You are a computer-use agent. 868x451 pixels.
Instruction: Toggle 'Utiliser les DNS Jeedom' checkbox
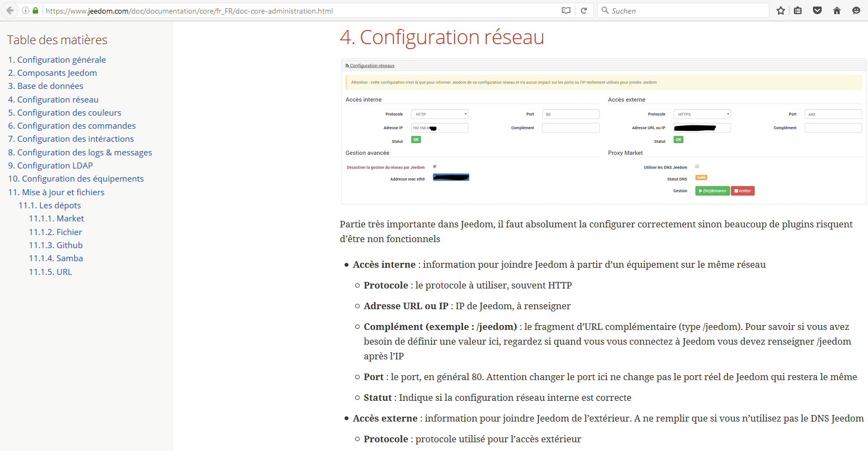697,166
